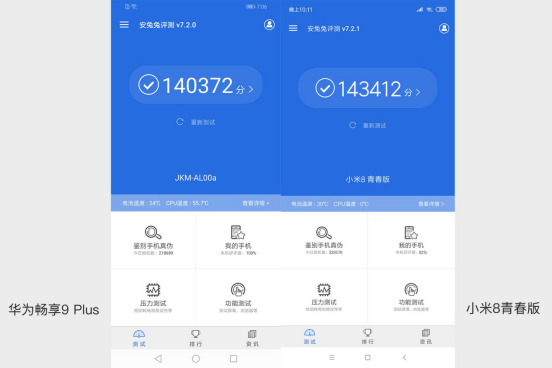Expand 143412 score details chevron

tap(418, 92)
